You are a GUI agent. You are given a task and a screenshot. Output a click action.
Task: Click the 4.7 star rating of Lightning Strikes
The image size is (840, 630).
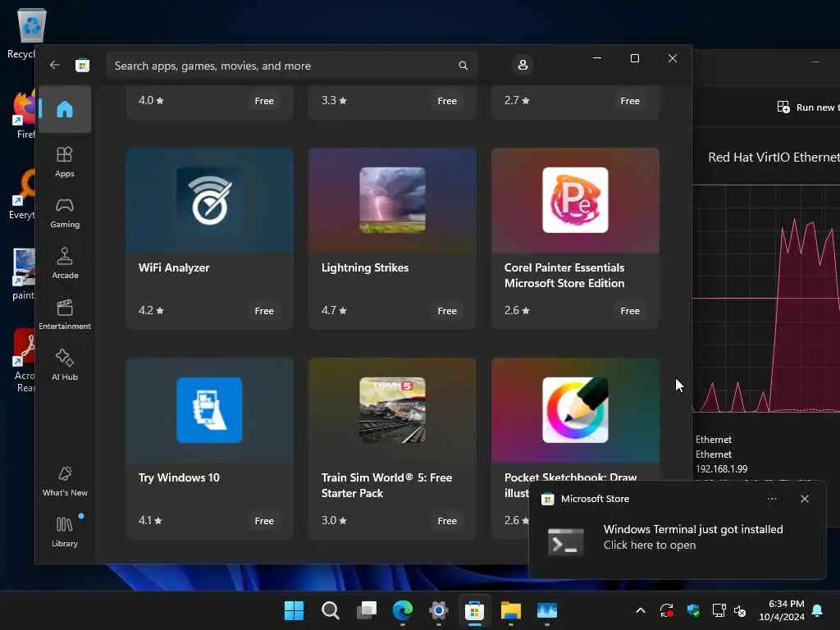[334, 310]
